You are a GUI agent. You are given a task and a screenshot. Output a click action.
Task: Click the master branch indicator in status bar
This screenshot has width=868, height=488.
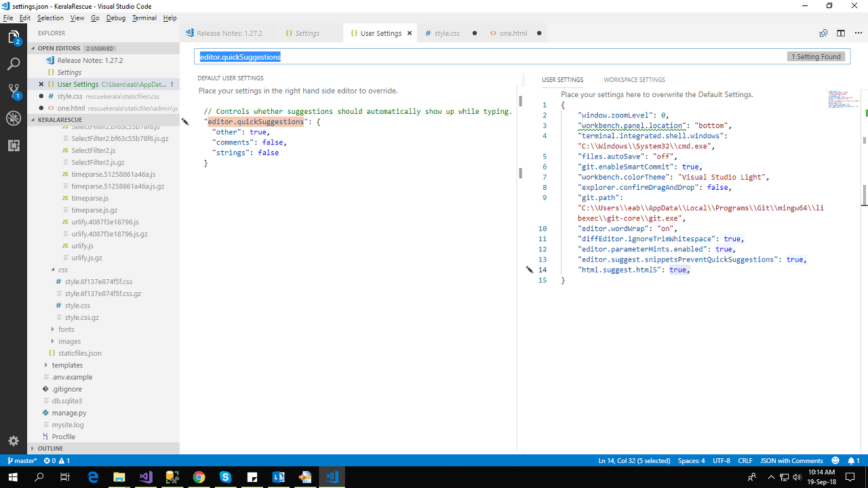[22, 461]
